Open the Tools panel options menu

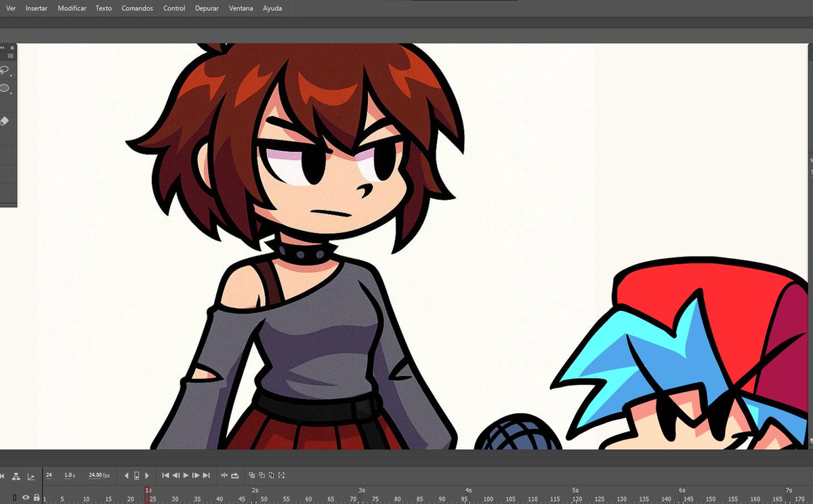tap(11, 56)
